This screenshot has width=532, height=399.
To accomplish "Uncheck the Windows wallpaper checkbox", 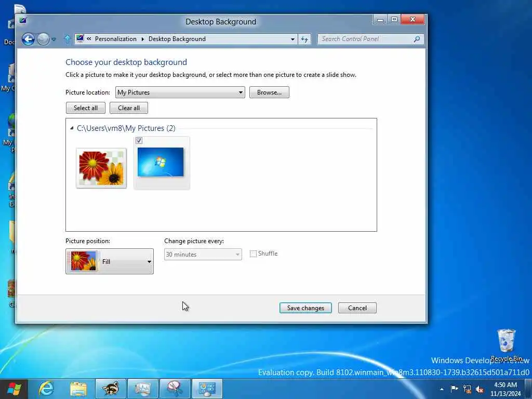I will 139,140.
